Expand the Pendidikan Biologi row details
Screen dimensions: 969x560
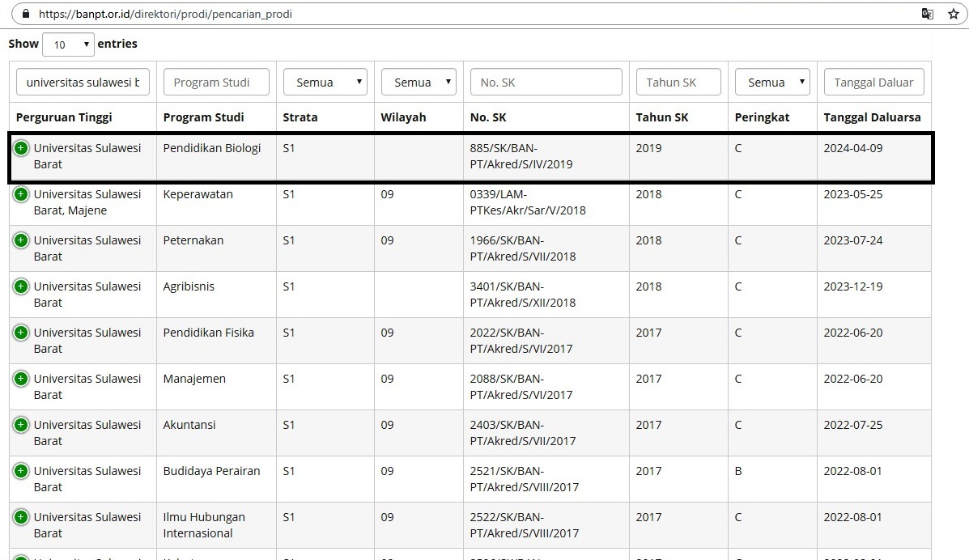(21, 148)
